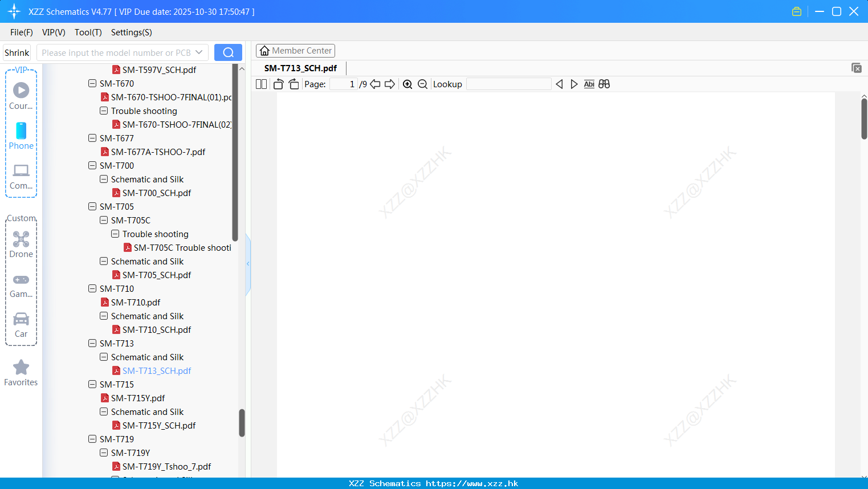Collapse Trouble shooting under SM-T670
The height and width of the screenshot is (489, 868).
(x=104, y=111)
